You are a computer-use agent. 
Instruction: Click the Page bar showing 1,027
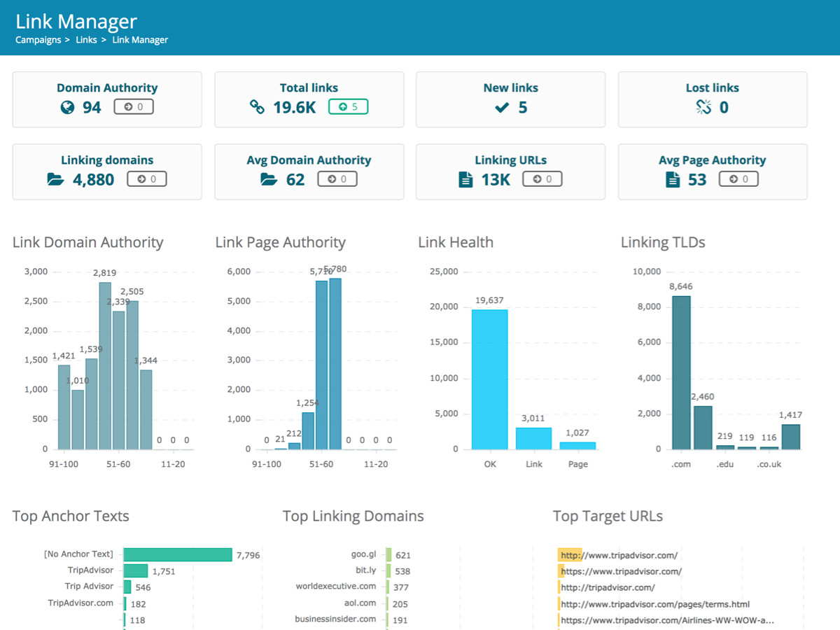tap(577, 445)
